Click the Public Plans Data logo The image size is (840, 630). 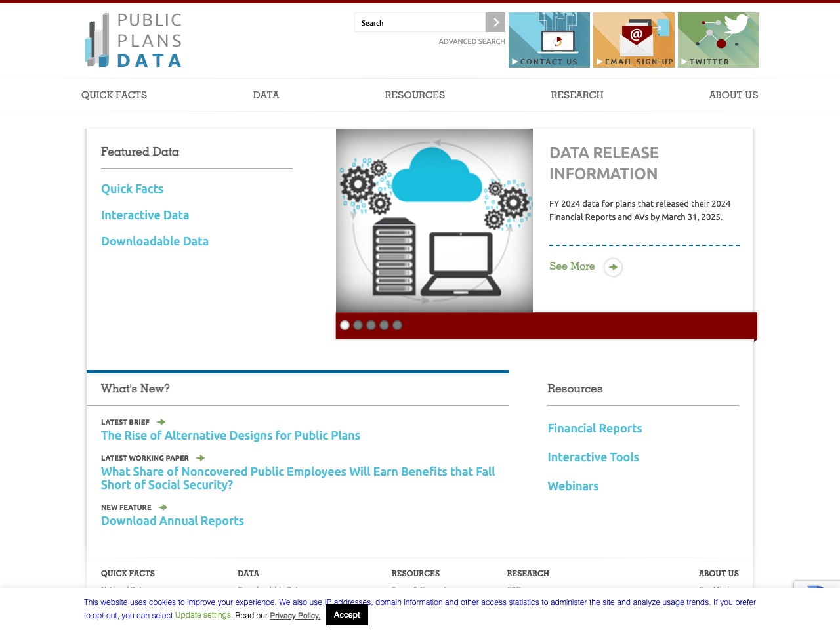coord(133,39)
